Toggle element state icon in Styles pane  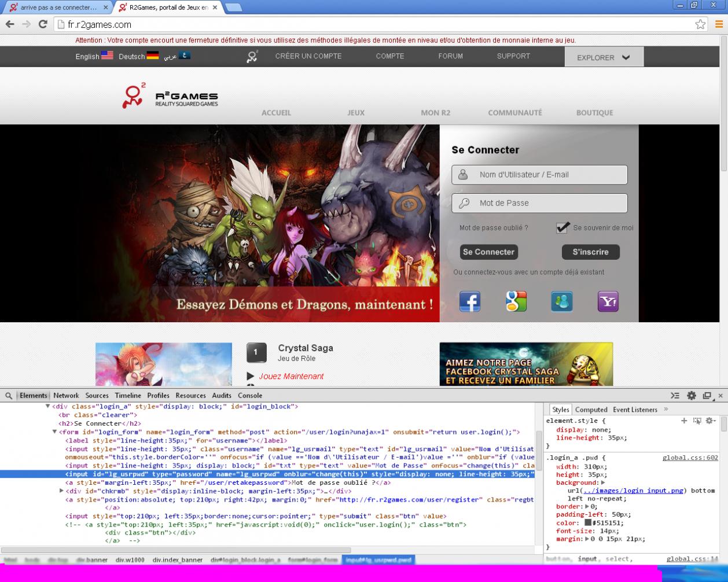tap(697, 421)
